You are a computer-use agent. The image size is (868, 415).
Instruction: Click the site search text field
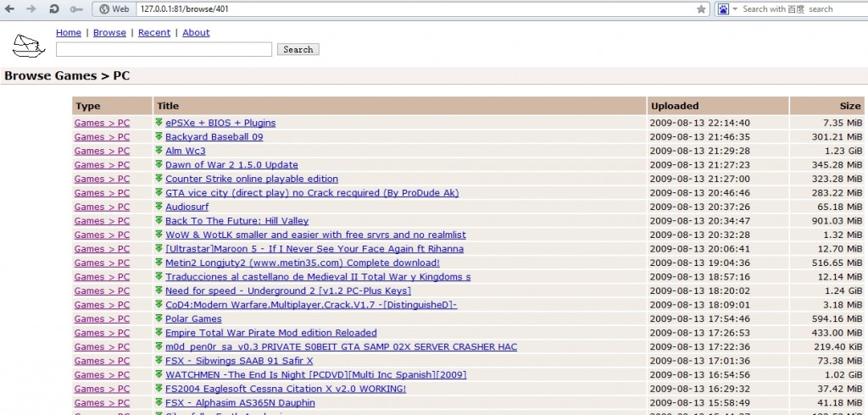click(x=164, y=49)
